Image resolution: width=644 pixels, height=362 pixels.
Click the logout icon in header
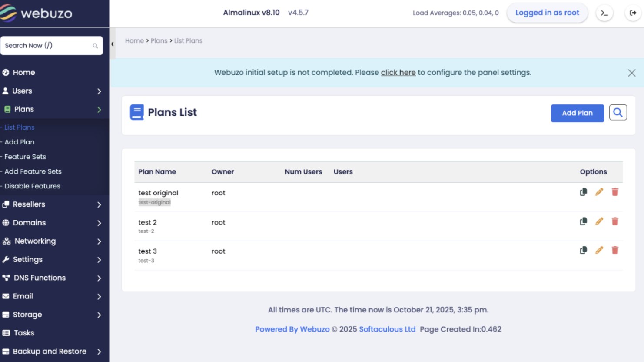(x=633, y=13)
